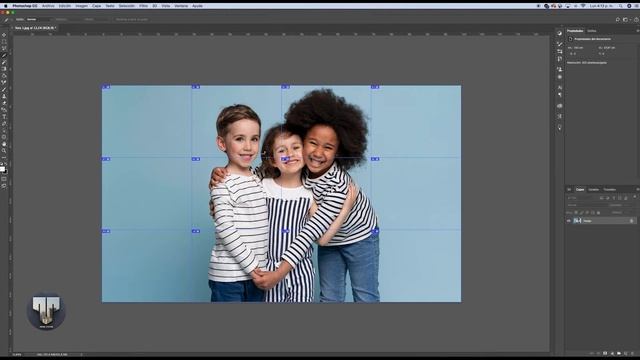Open the Estilo Normal dropdown
This screenshot has width=640, height=360.
(x=38, y=19)
